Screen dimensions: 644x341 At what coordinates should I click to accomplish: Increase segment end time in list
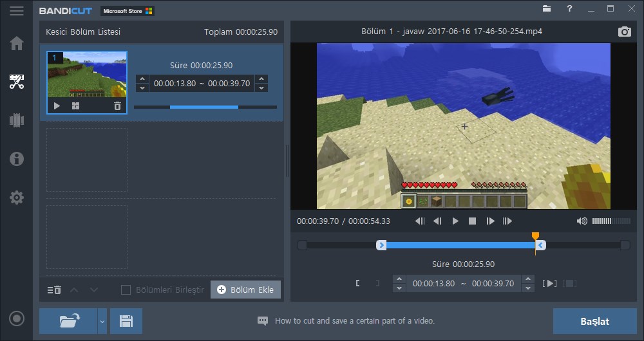[261, 78]
